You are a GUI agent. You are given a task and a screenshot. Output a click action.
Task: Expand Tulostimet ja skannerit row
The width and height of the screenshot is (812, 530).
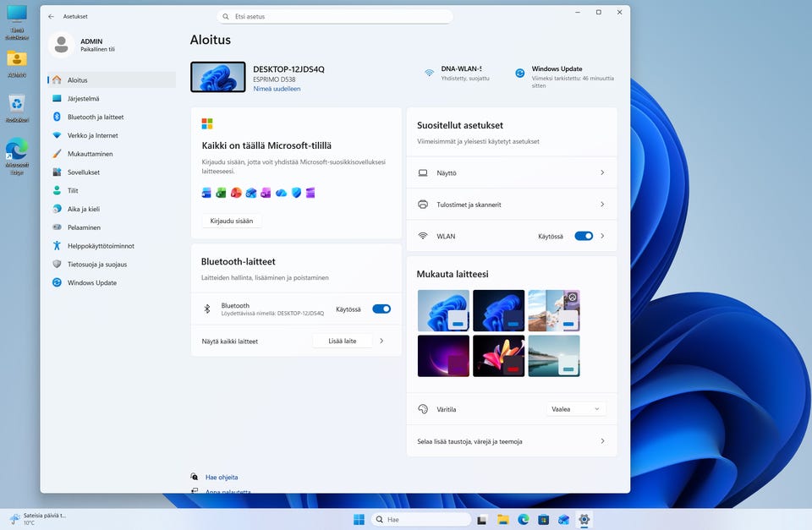click(512, 205)
